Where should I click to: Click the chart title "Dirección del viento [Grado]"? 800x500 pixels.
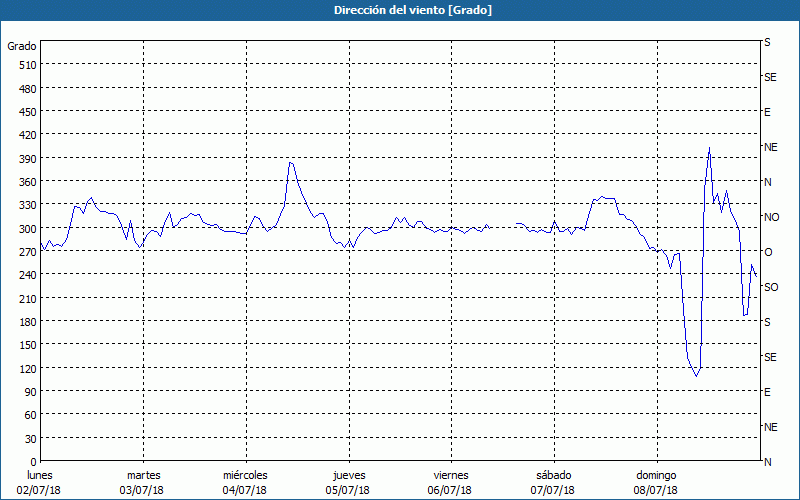[413, 10]
